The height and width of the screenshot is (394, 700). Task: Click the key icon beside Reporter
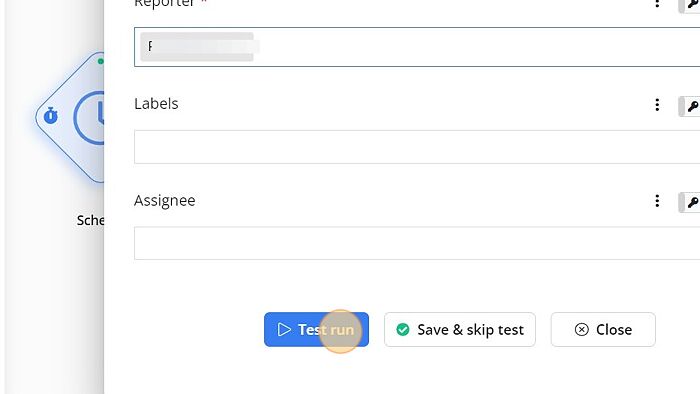pyautogui.click(x=690, y=5)
